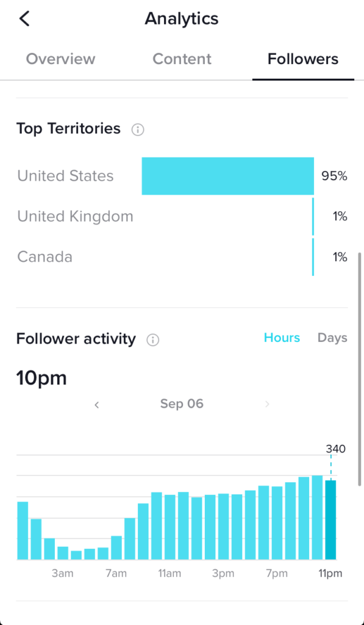
Task: Open Follower activity info icon
Action: [153, 339]
